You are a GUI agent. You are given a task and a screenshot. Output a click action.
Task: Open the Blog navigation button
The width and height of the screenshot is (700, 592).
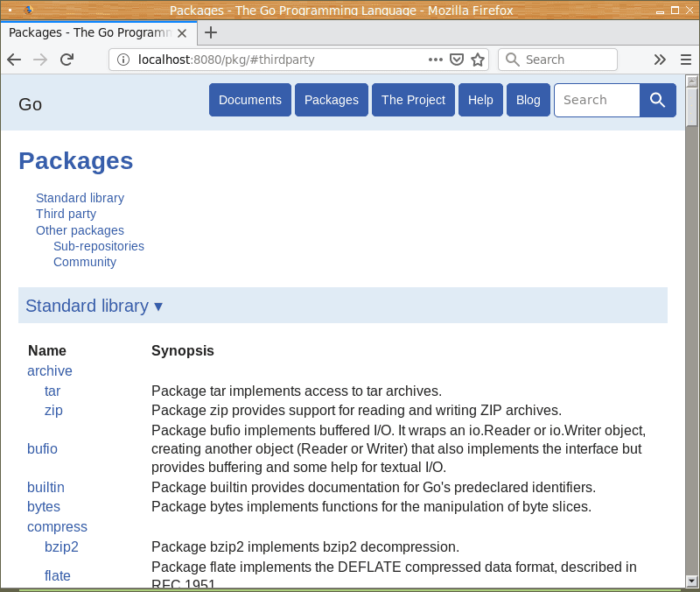[528, 100]
